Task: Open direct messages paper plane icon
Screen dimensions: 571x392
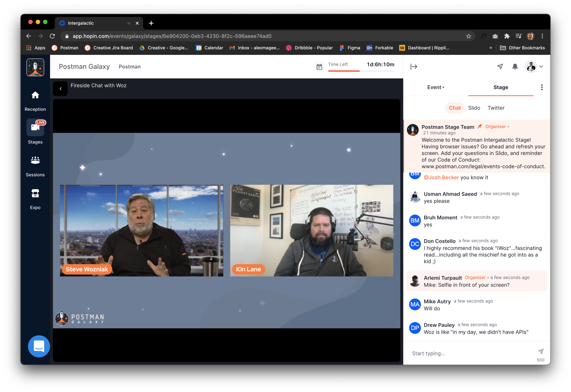Action: pyautogui.click(x=500, y=66)
